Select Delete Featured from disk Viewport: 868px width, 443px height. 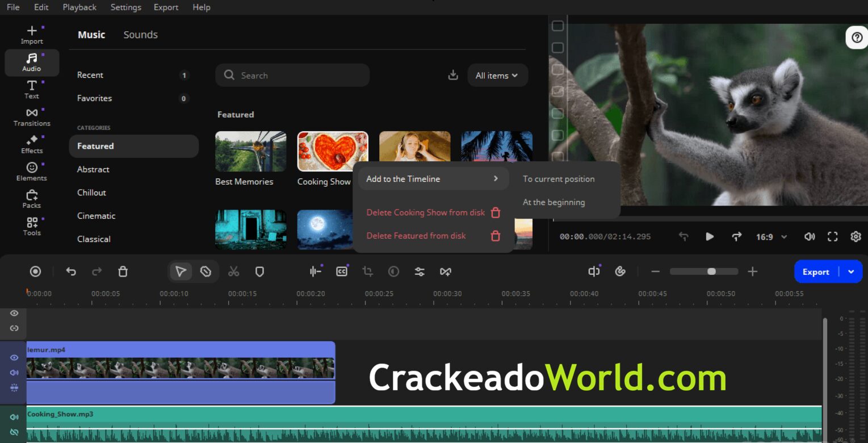[433, 236]
